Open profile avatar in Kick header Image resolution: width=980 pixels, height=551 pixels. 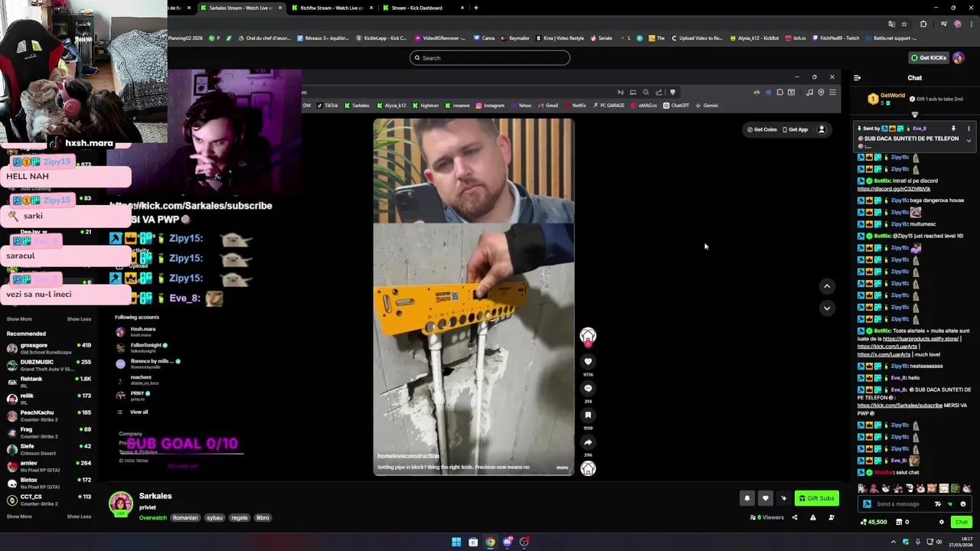[x=959, y=57]
